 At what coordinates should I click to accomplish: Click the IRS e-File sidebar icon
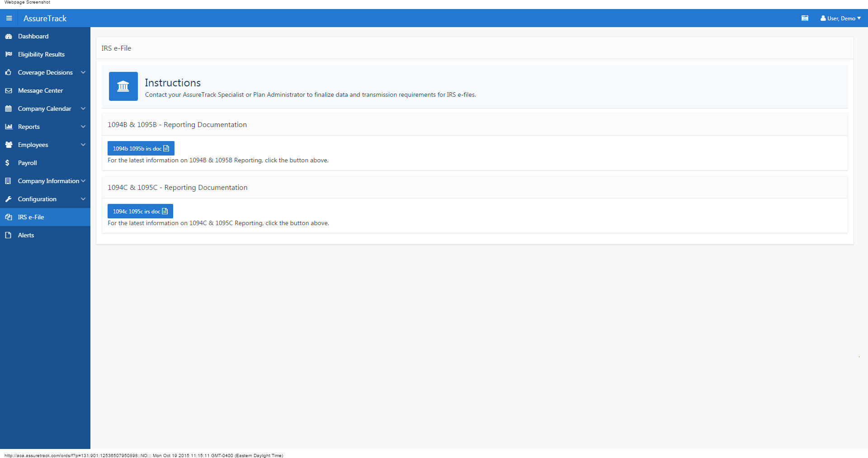coord(8,217)
